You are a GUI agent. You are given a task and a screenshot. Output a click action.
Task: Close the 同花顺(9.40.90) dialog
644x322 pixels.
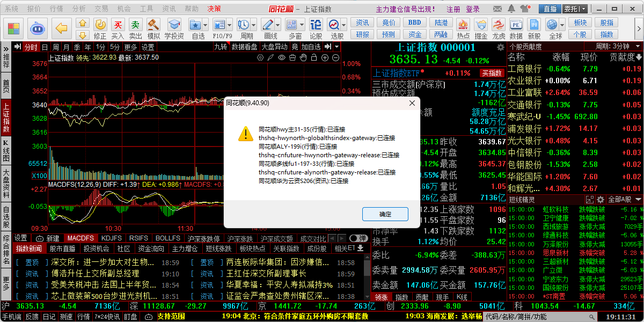[x=412, y=103]
